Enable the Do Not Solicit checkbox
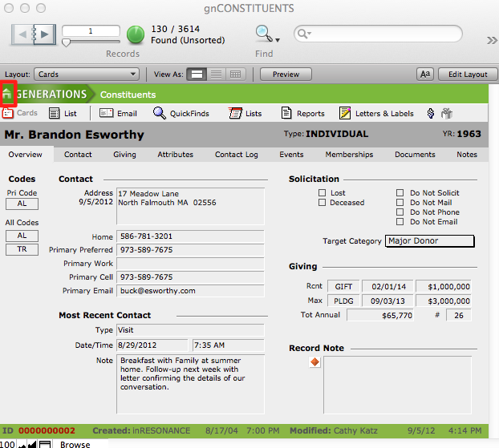 point(400,193)
